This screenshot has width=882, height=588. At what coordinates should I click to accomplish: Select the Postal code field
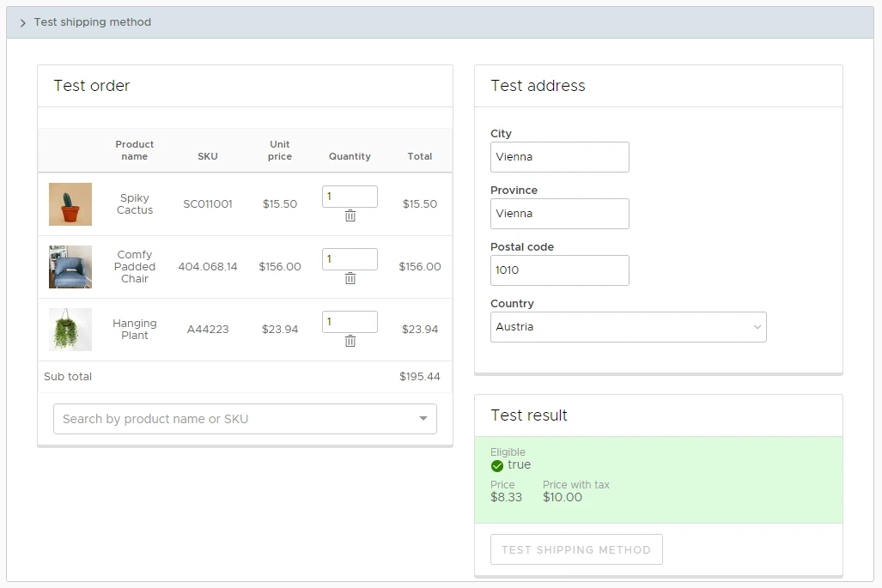(559, 270)
